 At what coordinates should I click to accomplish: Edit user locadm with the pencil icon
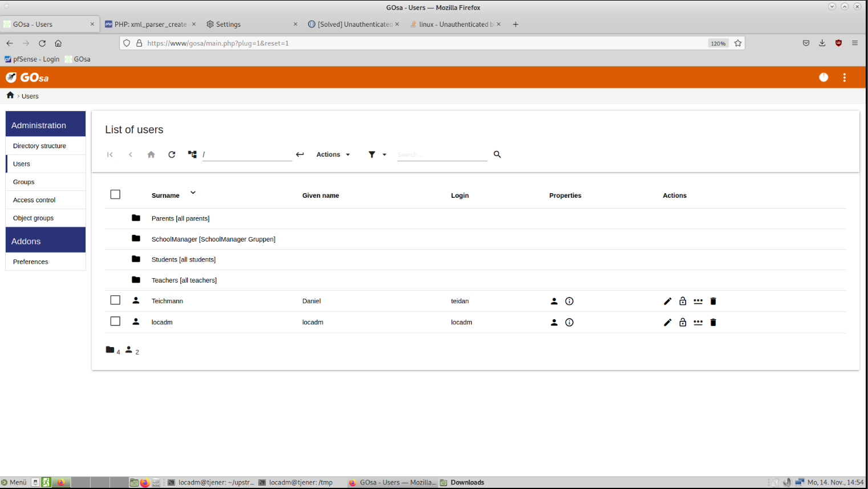[x=668, y=323]
